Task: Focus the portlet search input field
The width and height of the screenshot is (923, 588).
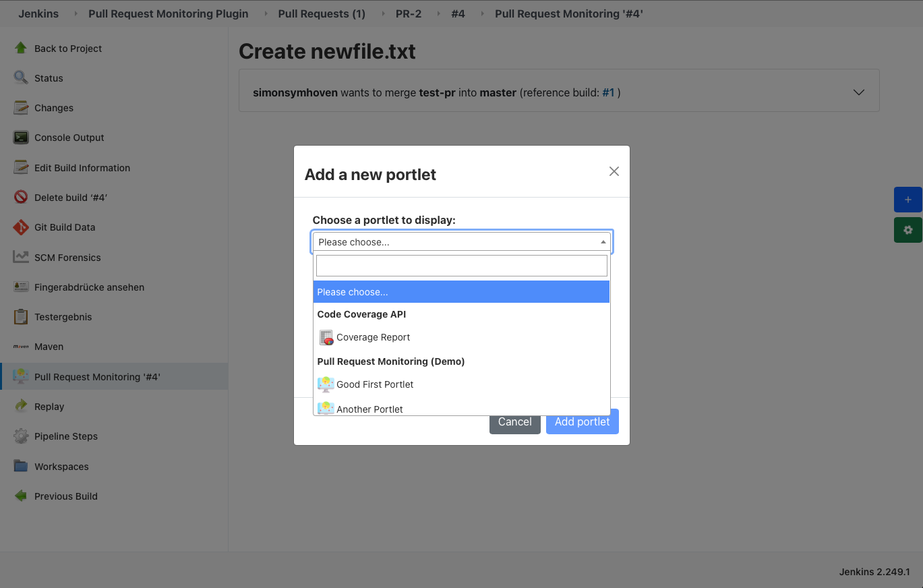Action: pos(462,266)
